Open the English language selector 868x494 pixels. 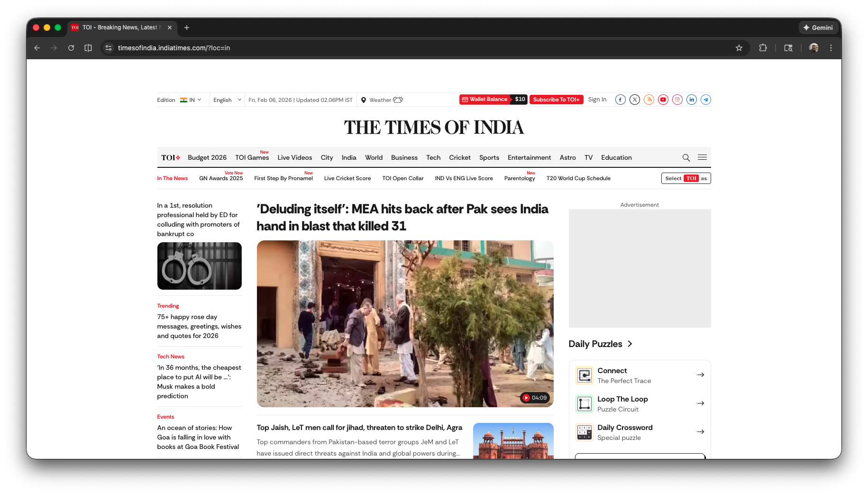226,100
